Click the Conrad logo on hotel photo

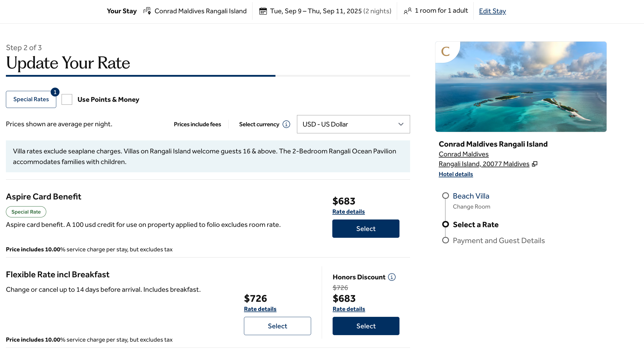click(445, 52)
